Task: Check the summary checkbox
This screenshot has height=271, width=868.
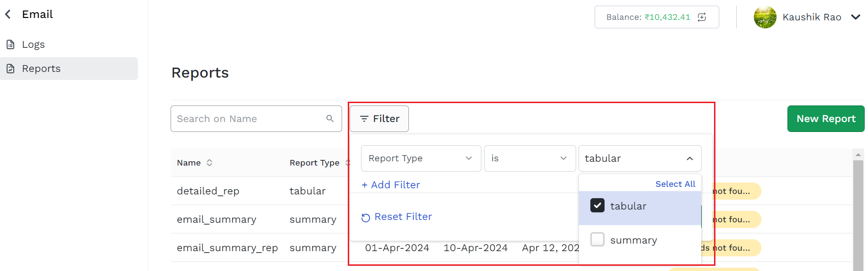Action: (x=597, y=239)
